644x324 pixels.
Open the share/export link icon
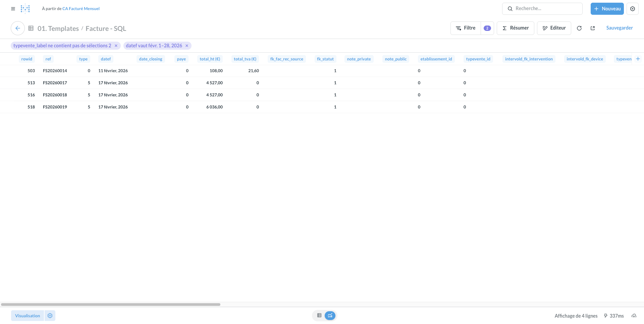[593, 28]
